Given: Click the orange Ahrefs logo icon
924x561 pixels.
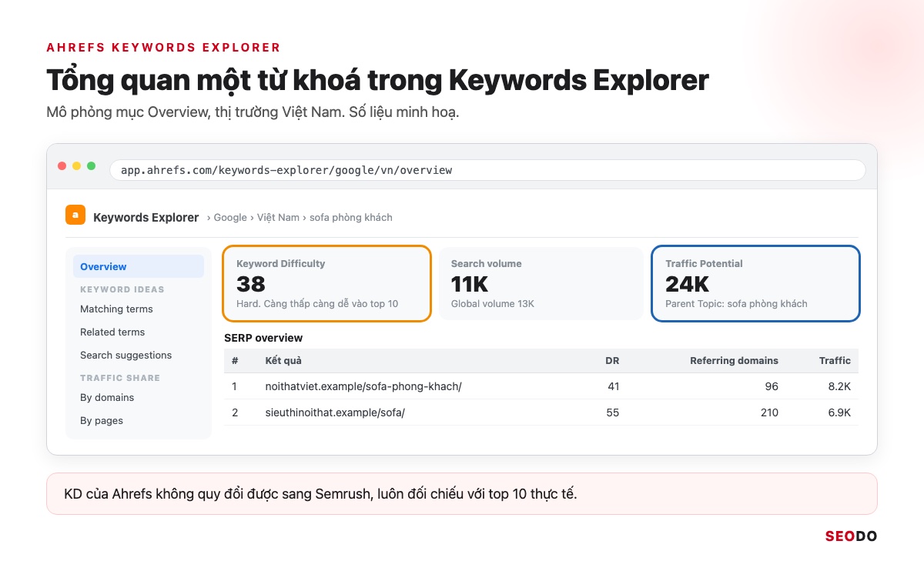Looking at the screenshot, I should tap(75, 215).
